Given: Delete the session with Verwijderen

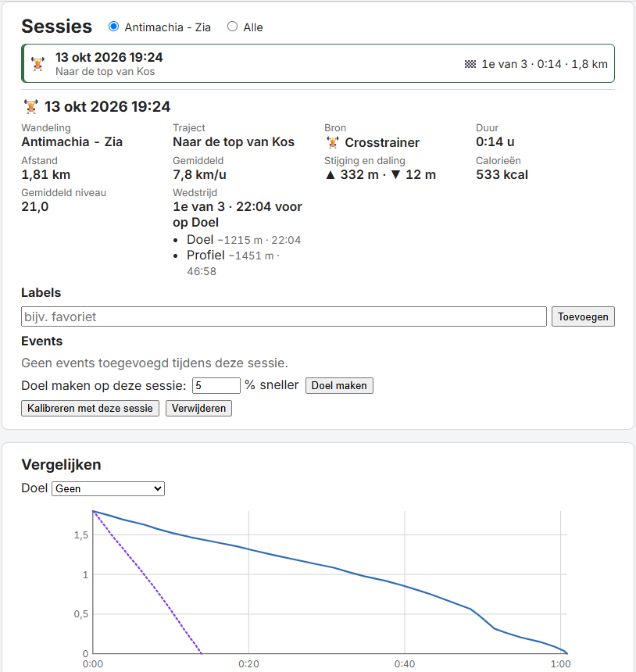Looking at the screenshot, I should coord(199,408).
